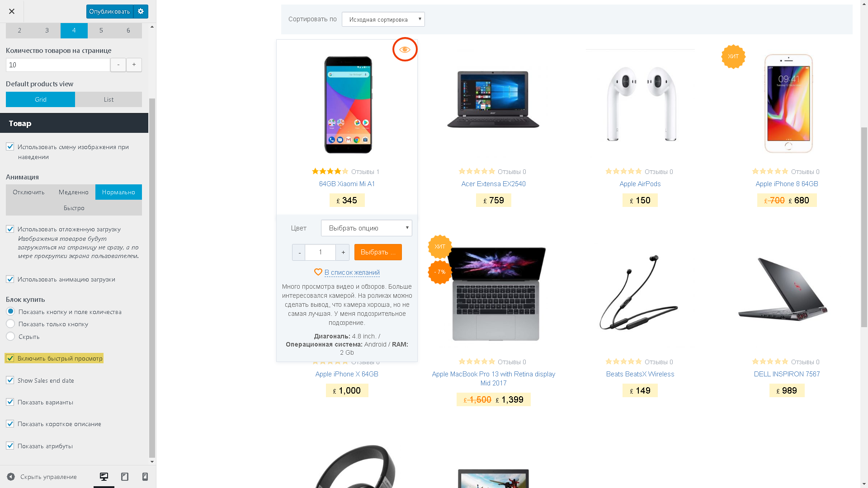Switch to desktop preview device icon

tap(104, 477)
